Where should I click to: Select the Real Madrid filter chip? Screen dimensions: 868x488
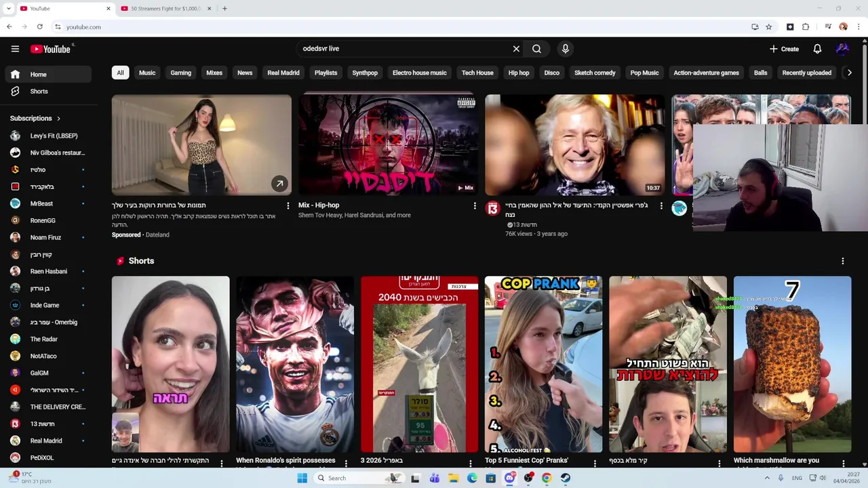283,73
